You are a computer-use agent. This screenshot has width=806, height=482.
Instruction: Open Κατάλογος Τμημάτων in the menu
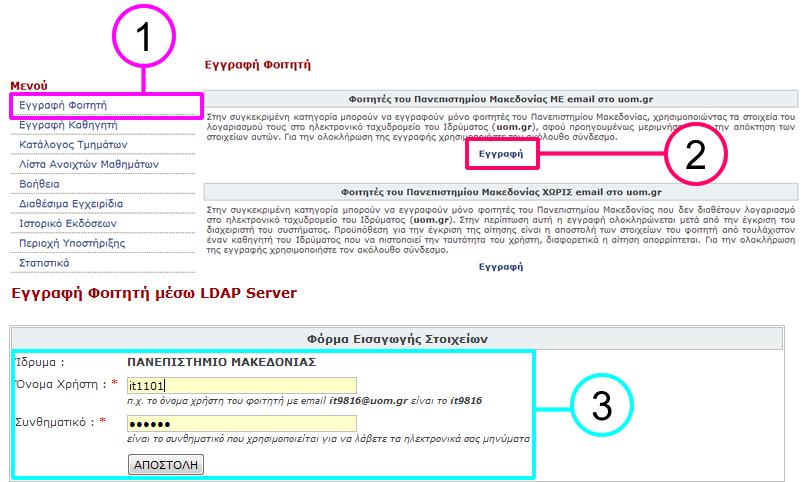(72, 144)
